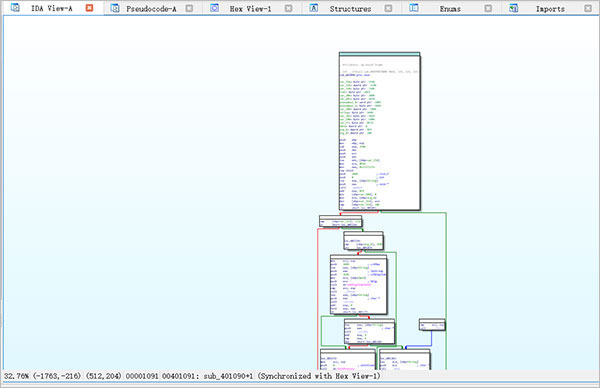Click the Structures tab icon
Screen dimensions: 600x388
click(314, 8)
